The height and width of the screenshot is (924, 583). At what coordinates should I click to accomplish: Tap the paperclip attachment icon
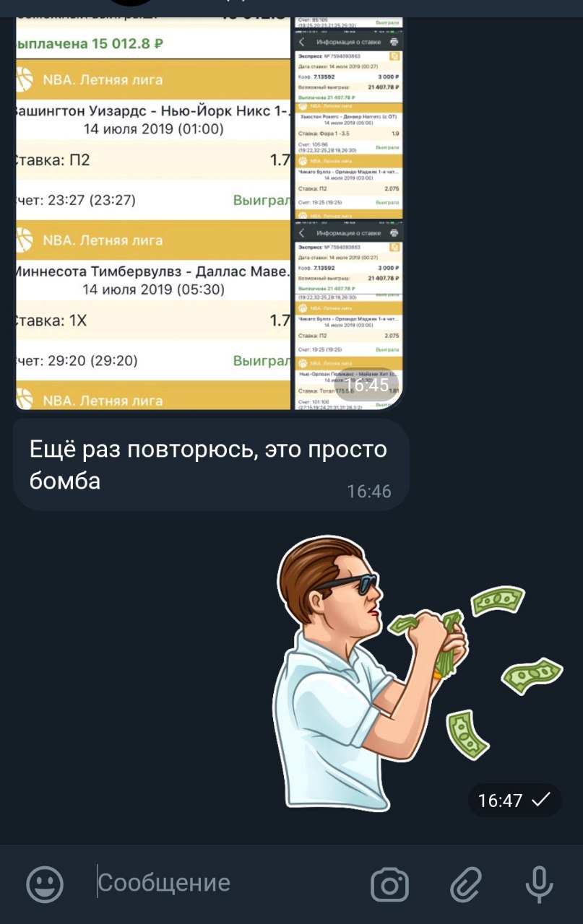(x=466, y=884)
